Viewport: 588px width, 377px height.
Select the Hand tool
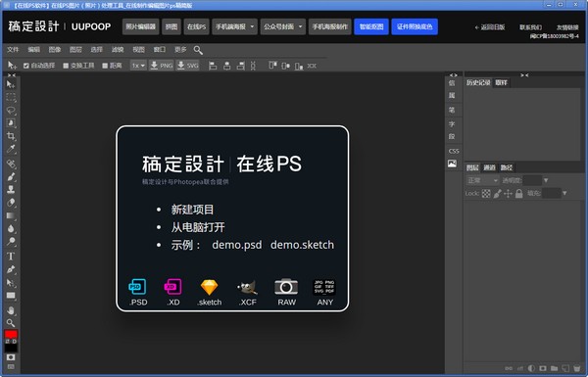tap(11, 310)
